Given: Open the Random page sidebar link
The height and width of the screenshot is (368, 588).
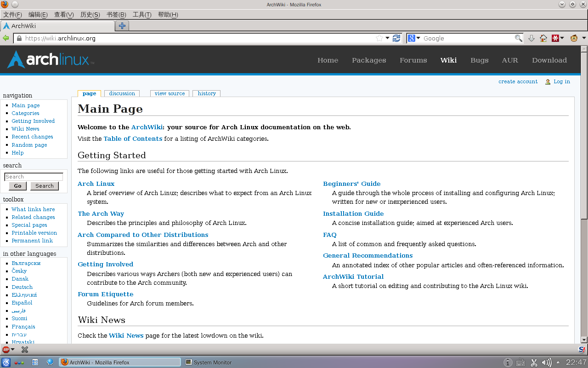Looking at the screenshot, I should 29,145.
